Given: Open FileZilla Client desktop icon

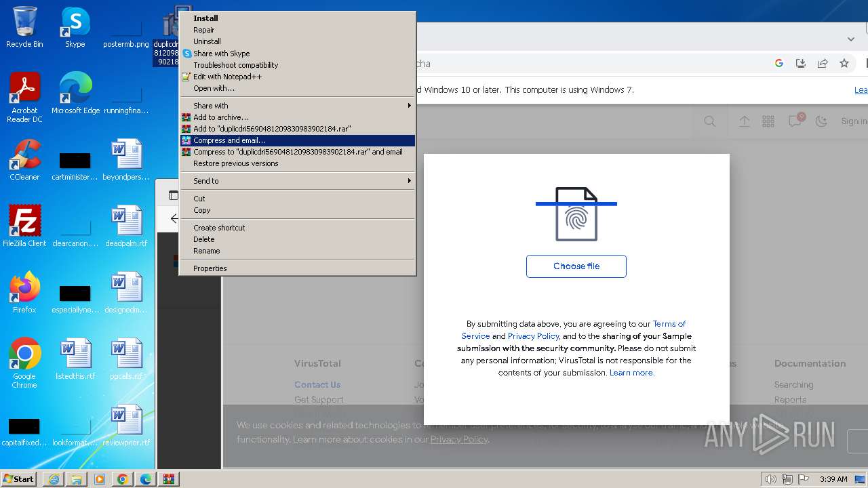Looking at the screenshot, I should point(24,226).
